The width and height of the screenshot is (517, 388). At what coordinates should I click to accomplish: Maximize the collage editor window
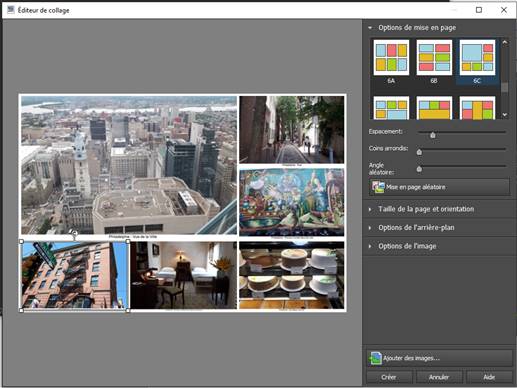click(x=479, y=10)
